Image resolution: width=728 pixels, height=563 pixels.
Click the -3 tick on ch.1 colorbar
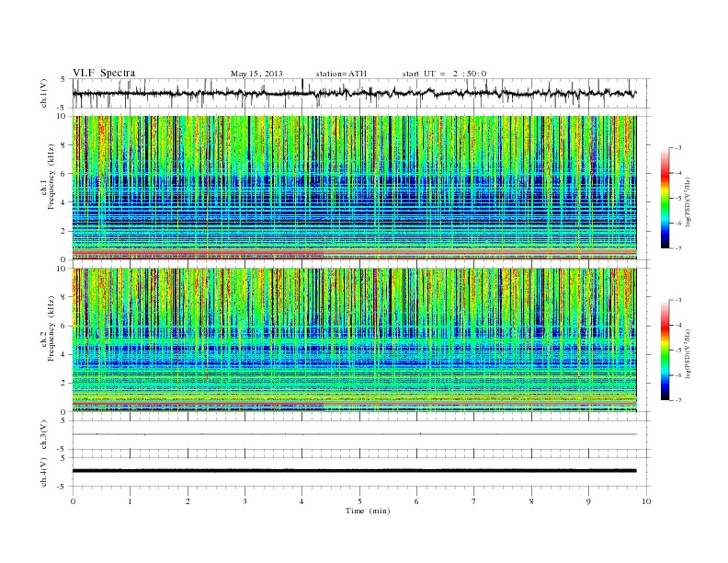point(678,148)
